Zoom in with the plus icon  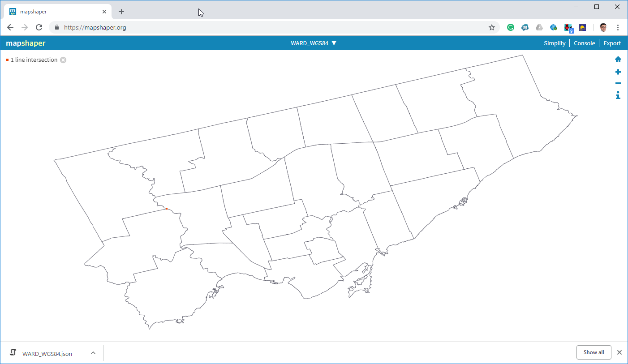coord(618,72)
